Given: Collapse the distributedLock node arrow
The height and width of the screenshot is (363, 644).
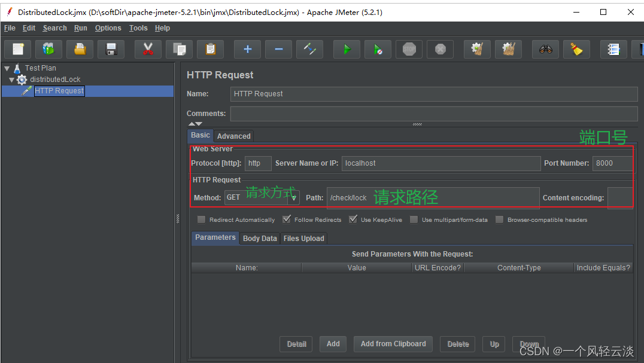Looking at the screenshot, I should coord(12,80).
